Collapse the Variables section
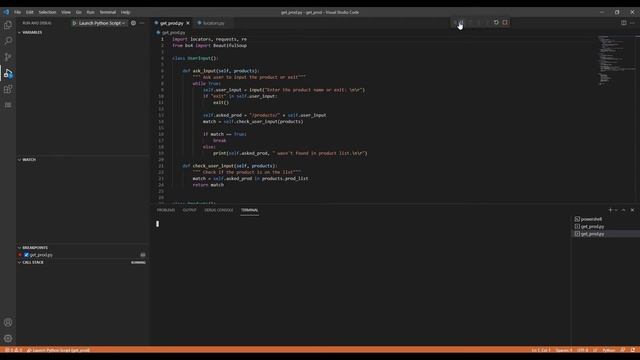This screenshot has height=360, width=640. 19,32
